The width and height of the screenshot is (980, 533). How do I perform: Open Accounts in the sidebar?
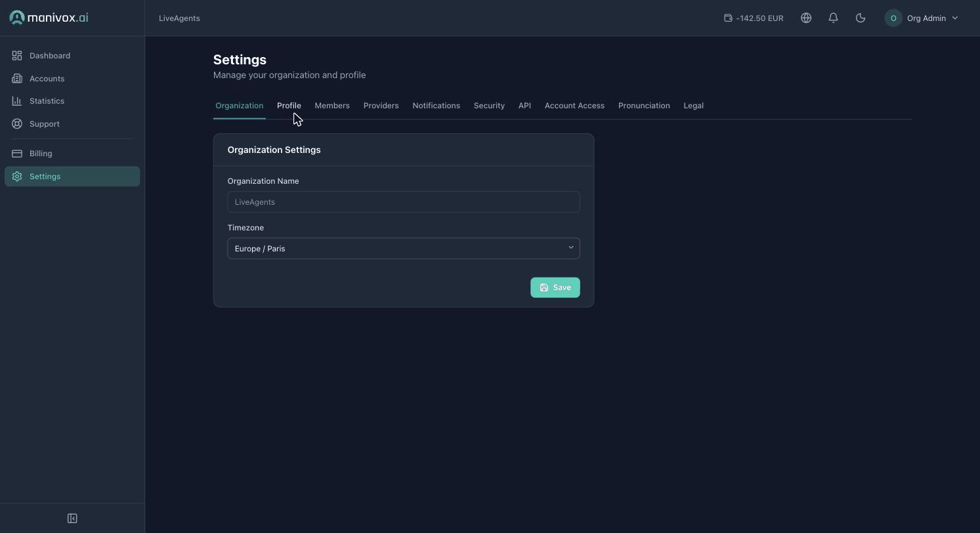pos(72,79)
